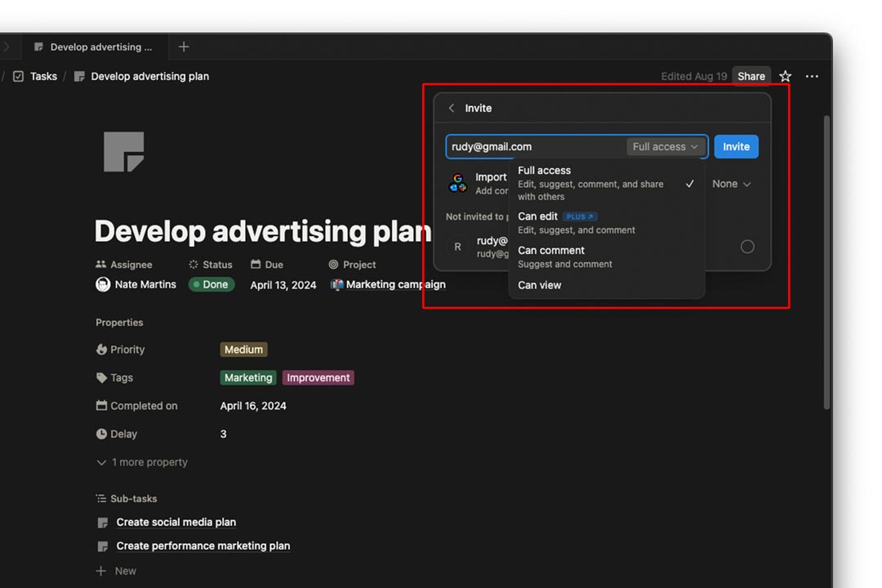Choose Can comment permission option
The height and width of the screenshot is (588, 882).
coord(606,256)
